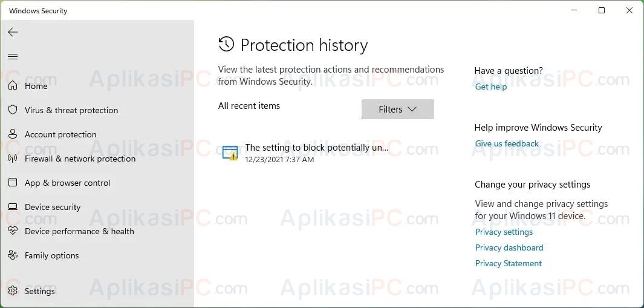
Task: Click the back arrow icon
Action: pos(13,32)
